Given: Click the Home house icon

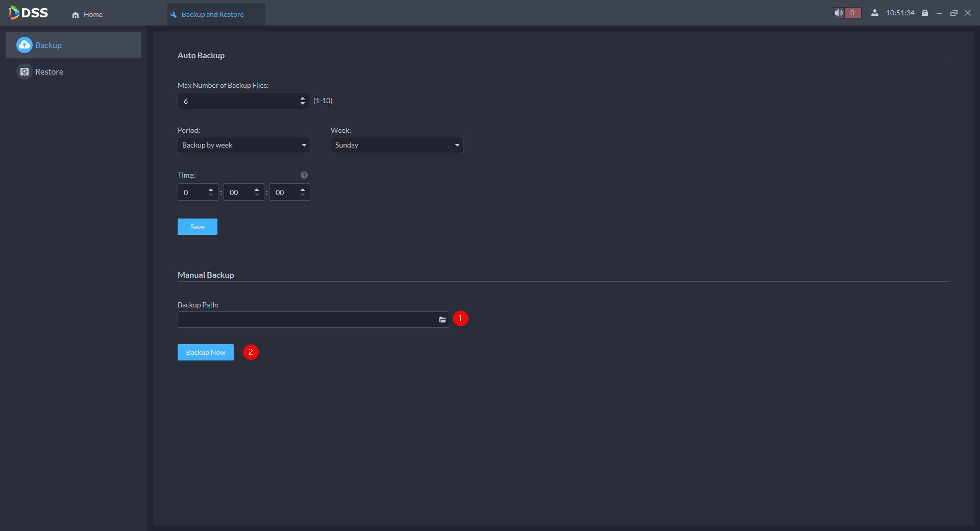Looking at the screenshot, I should click(76, 15).
